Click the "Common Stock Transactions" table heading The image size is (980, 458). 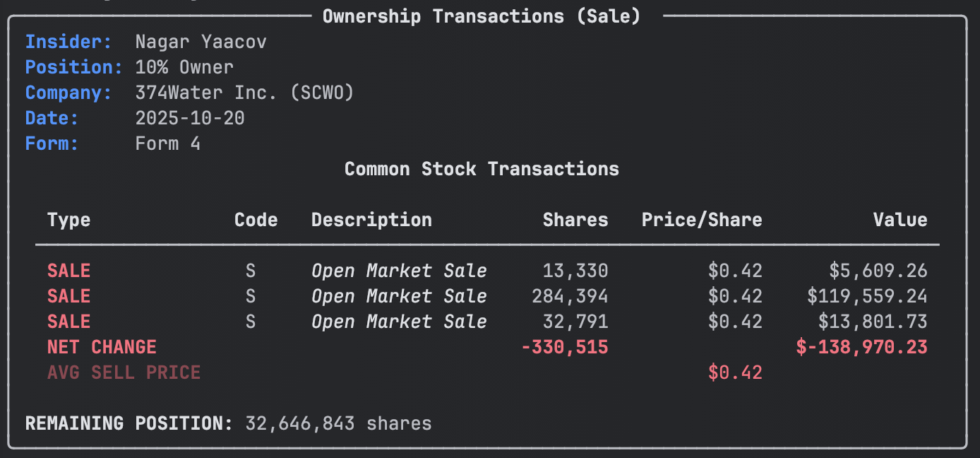click(x=482, y=169)
